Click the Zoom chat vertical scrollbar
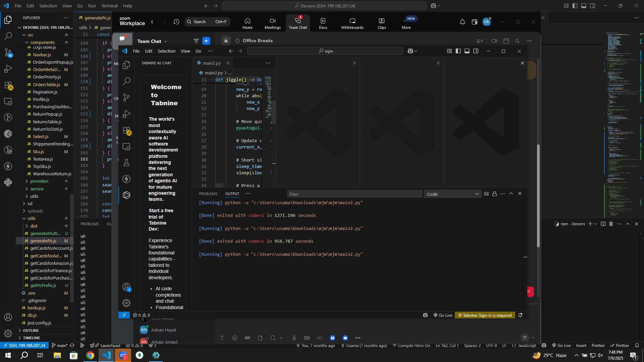 point(538,196)
